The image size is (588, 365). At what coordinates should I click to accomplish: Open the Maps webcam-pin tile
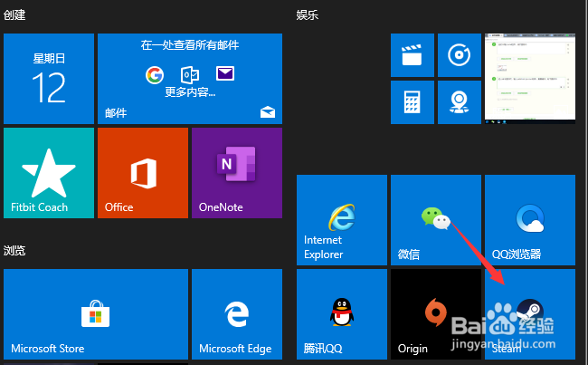[460, 102]
